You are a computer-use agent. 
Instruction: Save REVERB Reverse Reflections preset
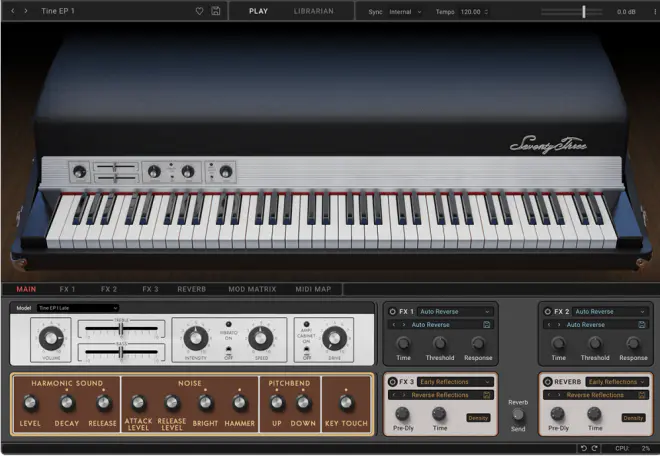pos(641,395)
